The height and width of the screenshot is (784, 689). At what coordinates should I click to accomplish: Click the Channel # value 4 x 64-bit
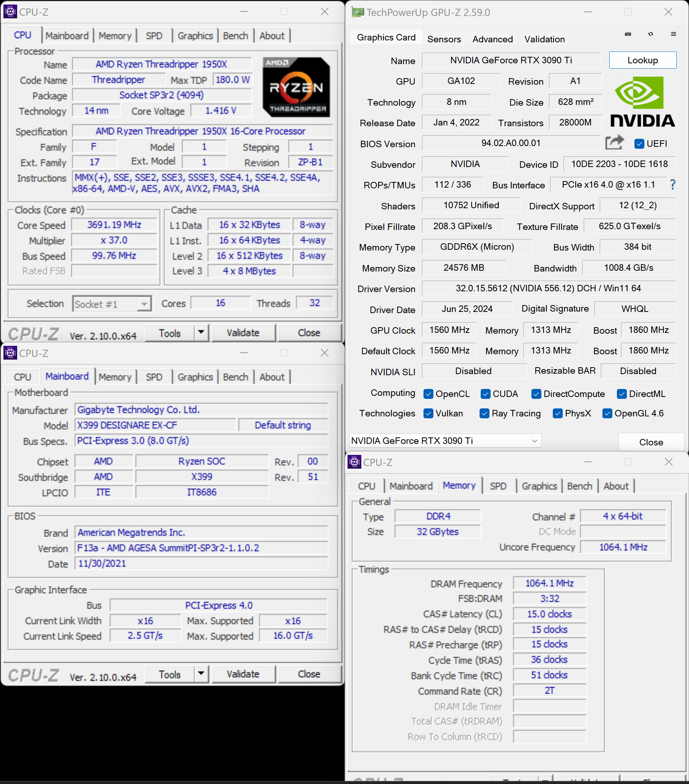[623, 516]
